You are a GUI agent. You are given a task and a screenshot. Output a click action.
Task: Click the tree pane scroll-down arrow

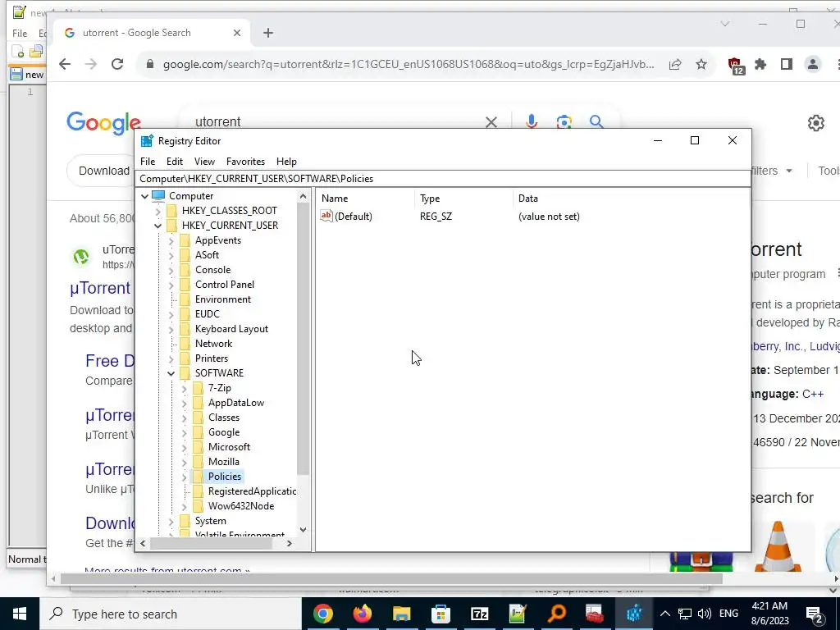tap(303, 530)
